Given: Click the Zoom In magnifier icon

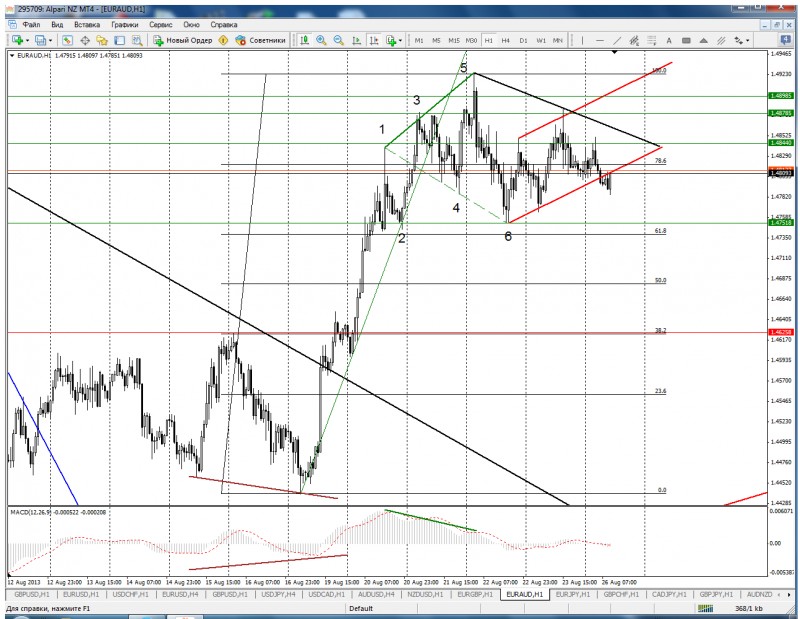Looking at the screenshot, I should tap(322, 40).
